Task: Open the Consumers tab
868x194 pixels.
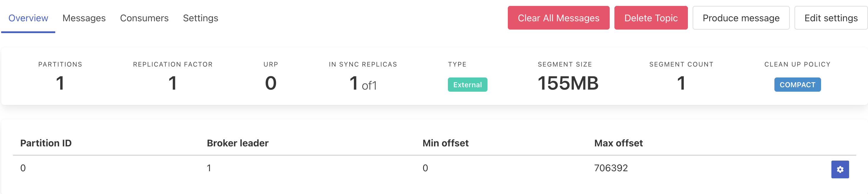Action: click(144, 18)
